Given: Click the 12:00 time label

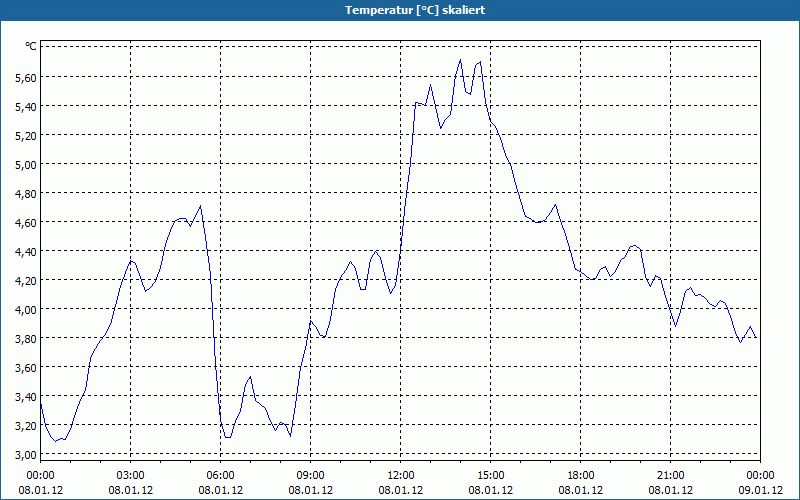Looking at the screenshot, I should pyautogui.click(x=401, y=476).
